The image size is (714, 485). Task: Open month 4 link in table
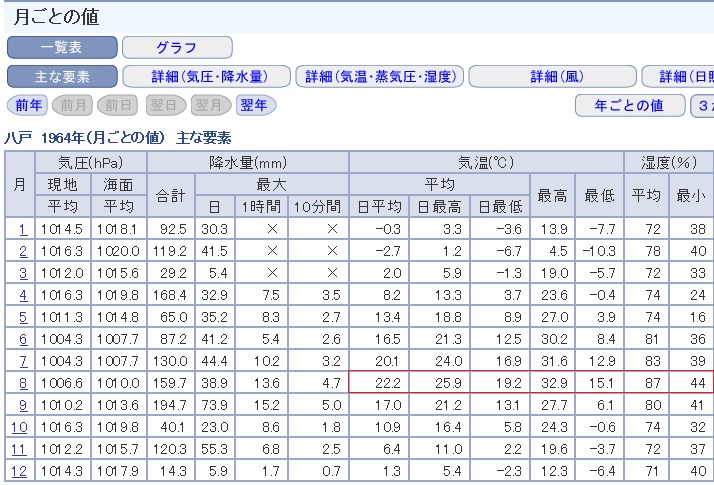coord(19,294)
